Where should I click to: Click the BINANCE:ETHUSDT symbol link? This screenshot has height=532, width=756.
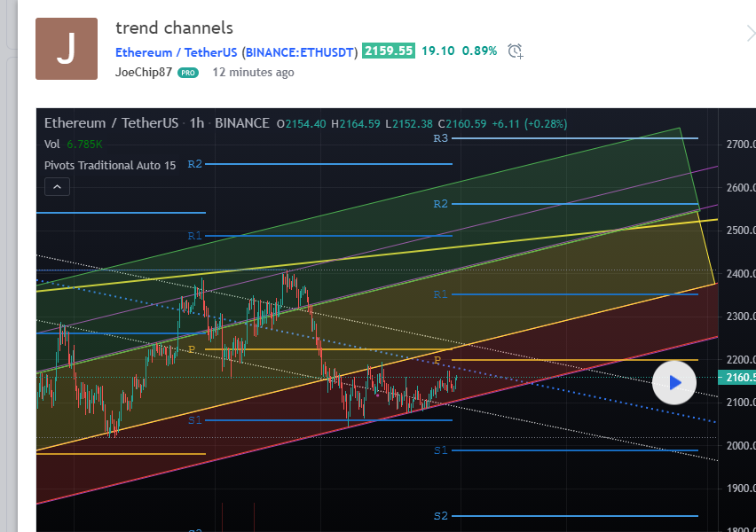click(x=300, y=51)
